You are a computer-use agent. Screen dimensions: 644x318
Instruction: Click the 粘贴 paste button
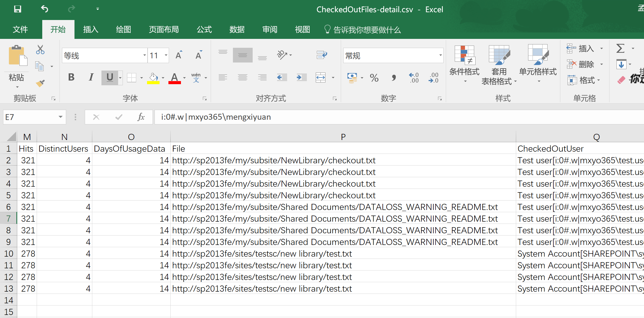pos(17,67)
